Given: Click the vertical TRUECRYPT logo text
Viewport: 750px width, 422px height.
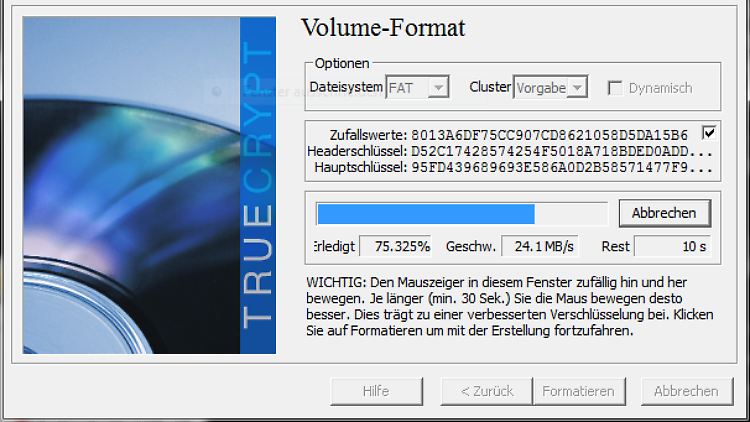Looking at the screenshot, I should pos(257,185).
